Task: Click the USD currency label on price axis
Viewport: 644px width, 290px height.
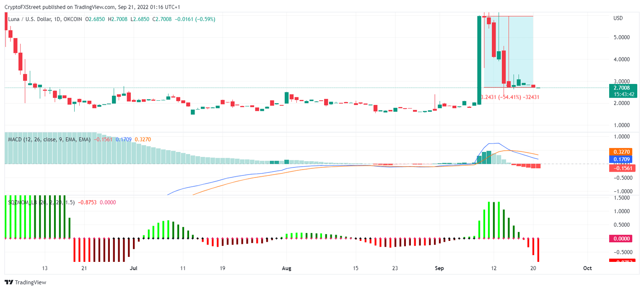Action: (x=618, y=18)
